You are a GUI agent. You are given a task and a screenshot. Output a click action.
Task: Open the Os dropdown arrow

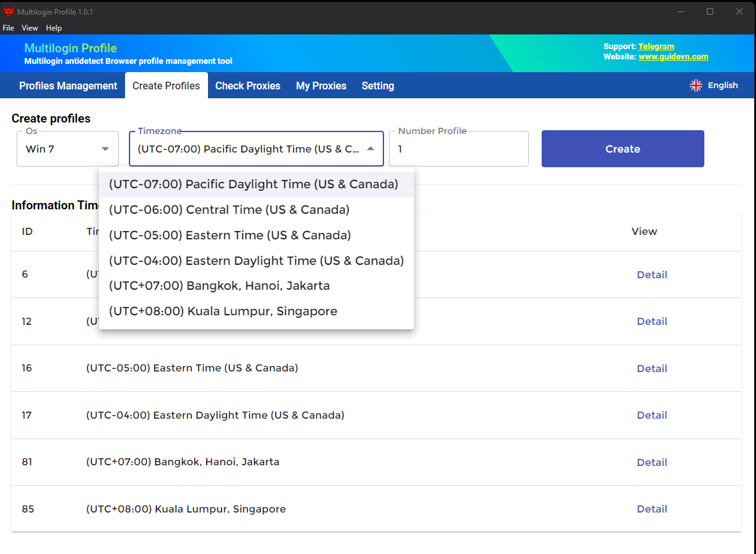coord(105,149)
